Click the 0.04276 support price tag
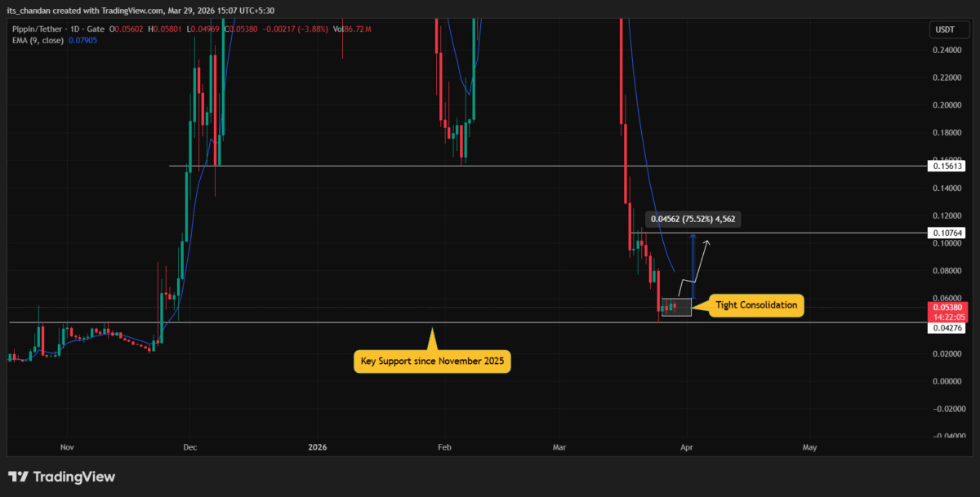The width and height of the screenshot is (980, 497). tap(946, 326)
